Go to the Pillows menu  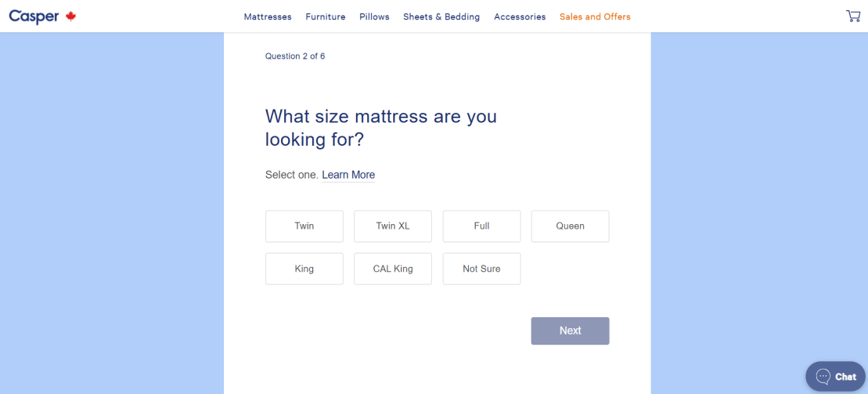click(x=374, y=16)
